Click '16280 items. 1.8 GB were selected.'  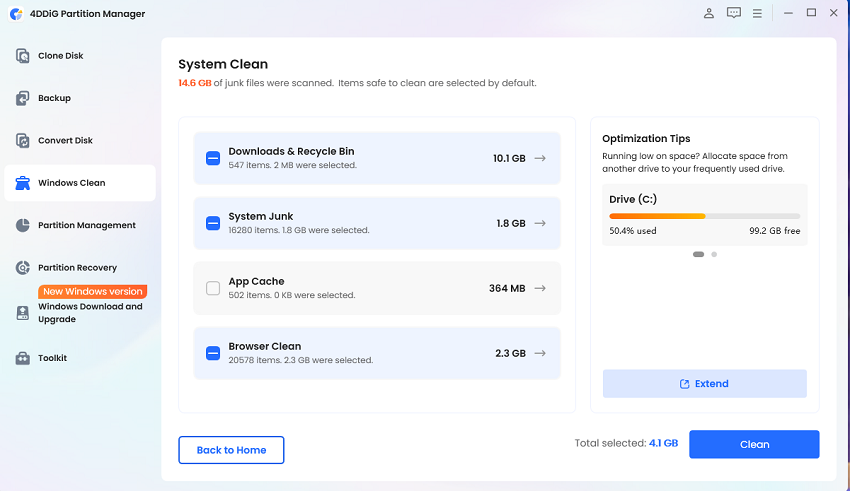pos(299,230)
